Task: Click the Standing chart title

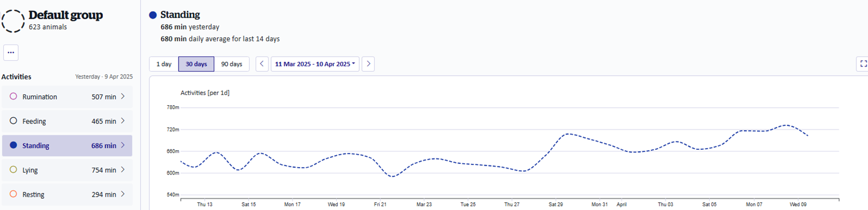Action: [180, 15]
